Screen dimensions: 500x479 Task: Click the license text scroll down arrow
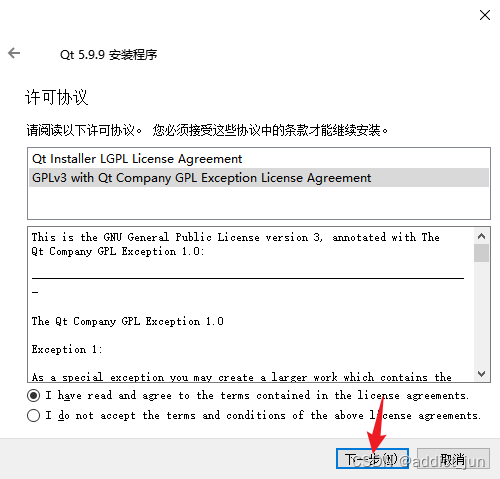pyautogui.click(x=481, y=374)
